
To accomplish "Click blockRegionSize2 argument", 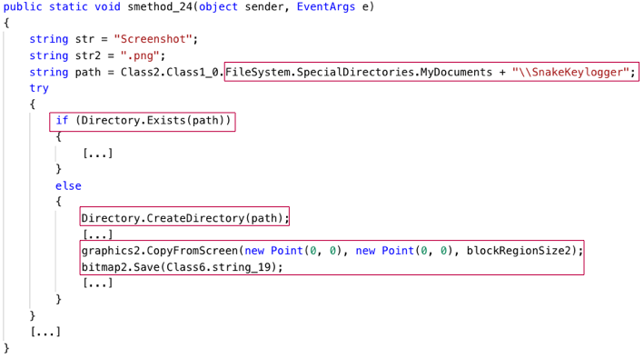I will tap(519, 251).
